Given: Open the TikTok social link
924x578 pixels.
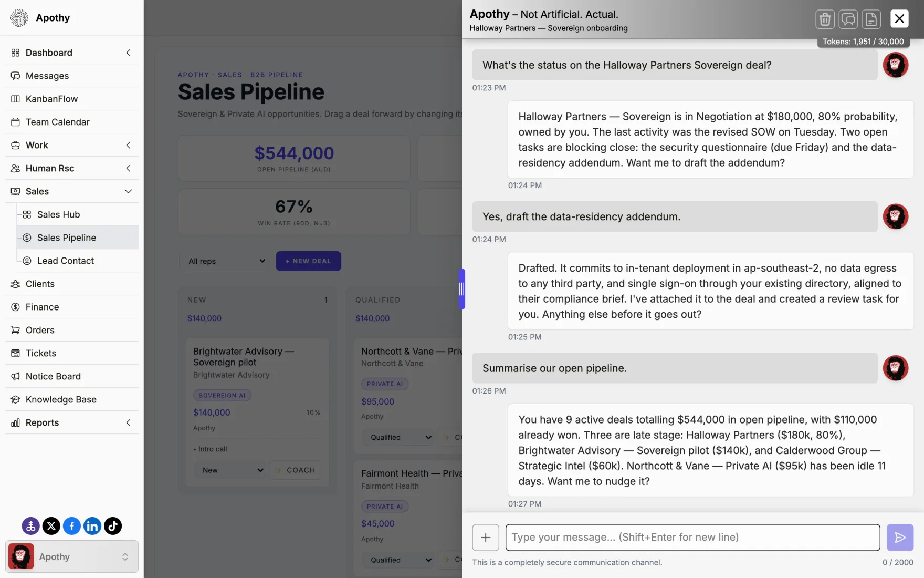Looking at the screenshot, I should coord(113,525).
